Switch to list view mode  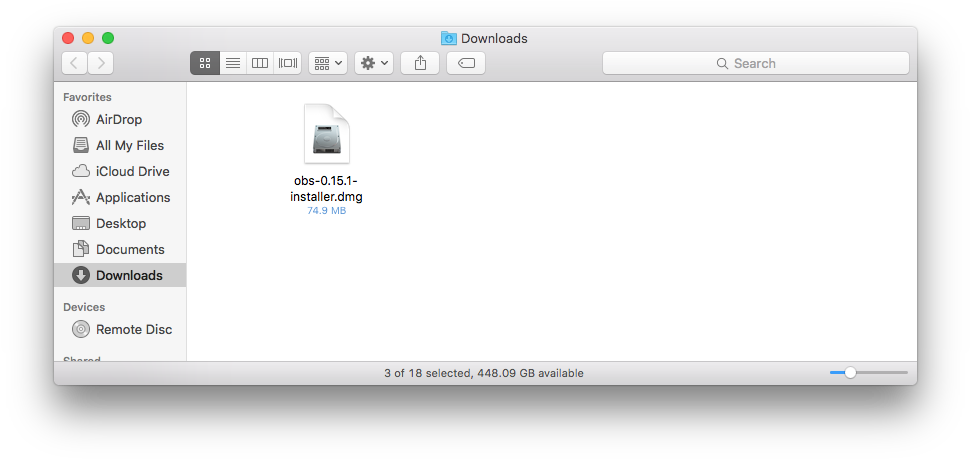click(x=233, y=63)
